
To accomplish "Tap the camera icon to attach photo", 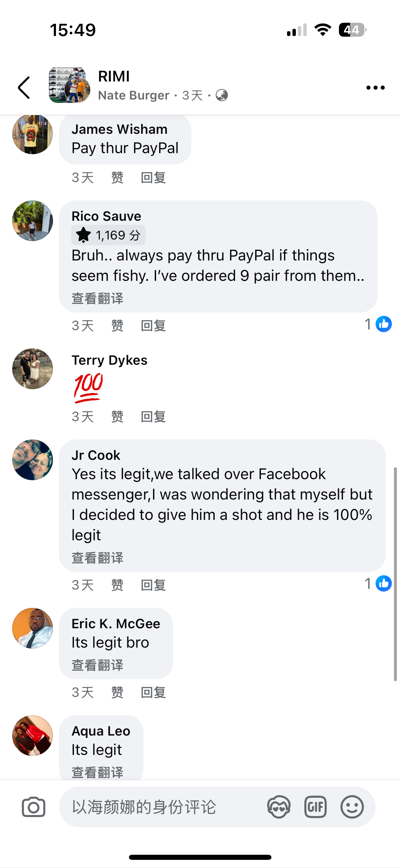I will (33, 807).
